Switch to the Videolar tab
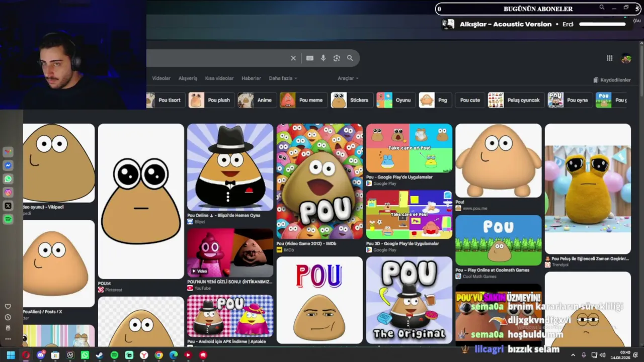Viewport: 644px width, 362px height. [x=162, y=78]
